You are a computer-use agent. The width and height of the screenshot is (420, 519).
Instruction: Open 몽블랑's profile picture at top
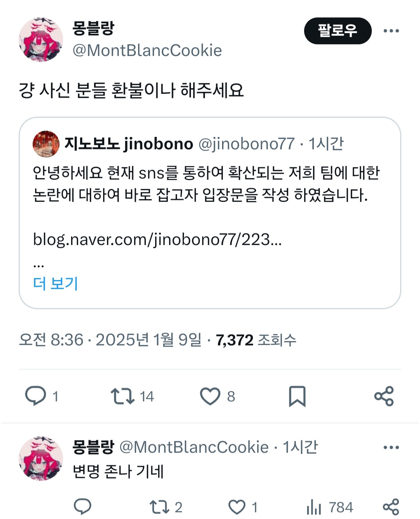41,39
